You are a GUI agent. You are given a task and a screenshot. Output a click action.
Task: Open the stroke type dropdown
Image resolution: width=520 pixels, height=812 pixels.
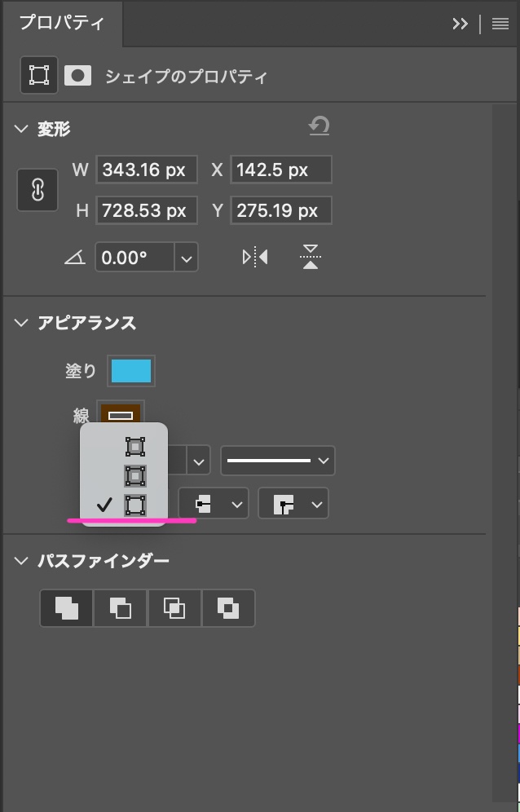(277, 461)
